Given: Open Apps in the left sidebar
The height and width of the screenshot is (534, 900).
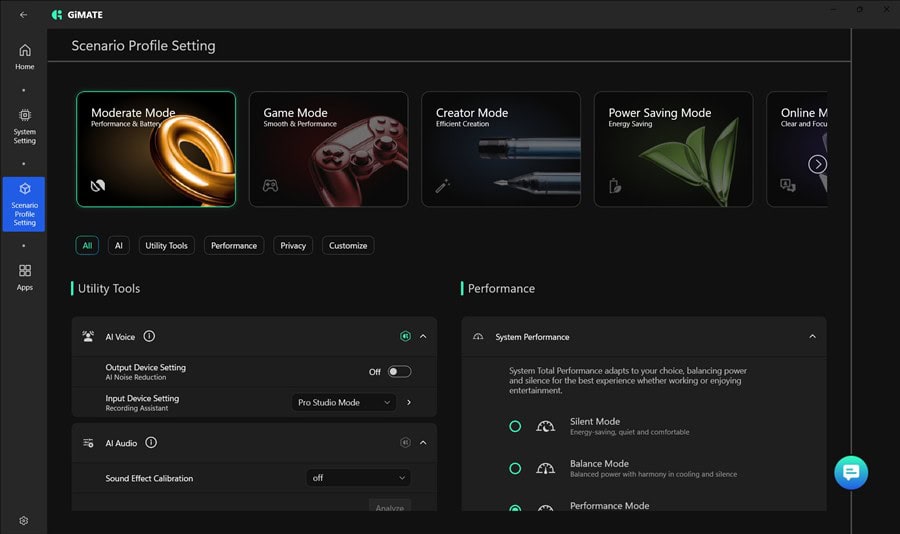Looking at the screenshot, I should pyautogui.click(x=24, y=276).
